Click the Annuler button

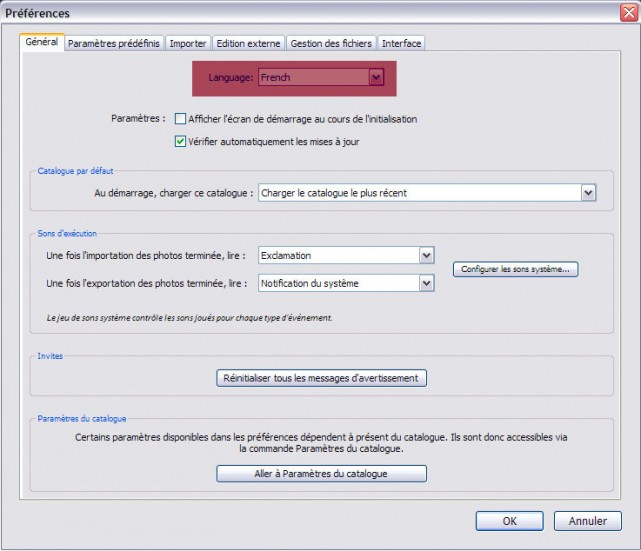588,521
